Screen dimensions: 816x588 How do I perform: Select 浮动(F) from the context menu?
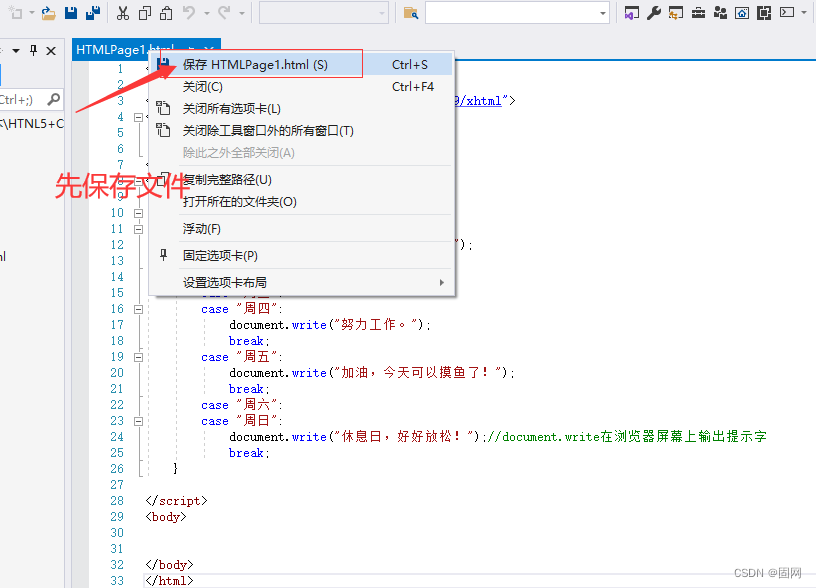302,228
